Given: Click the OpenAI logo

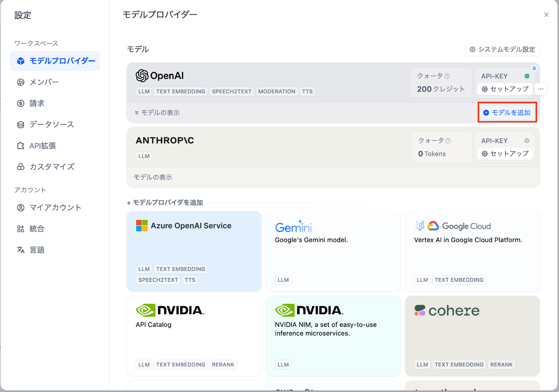Looking at the screenshot, I should (x=160, y=75).
